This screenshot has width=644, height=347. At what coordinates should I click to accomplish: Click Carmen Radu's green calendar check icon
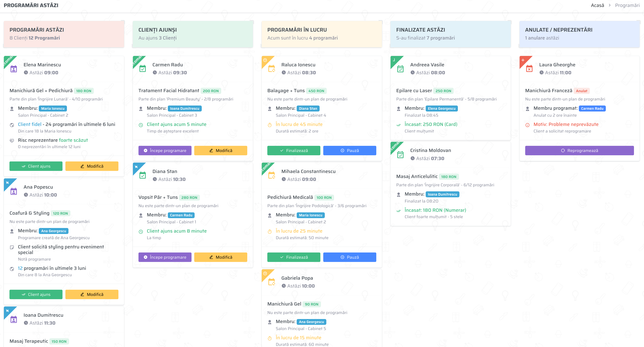tap(143, 69)
